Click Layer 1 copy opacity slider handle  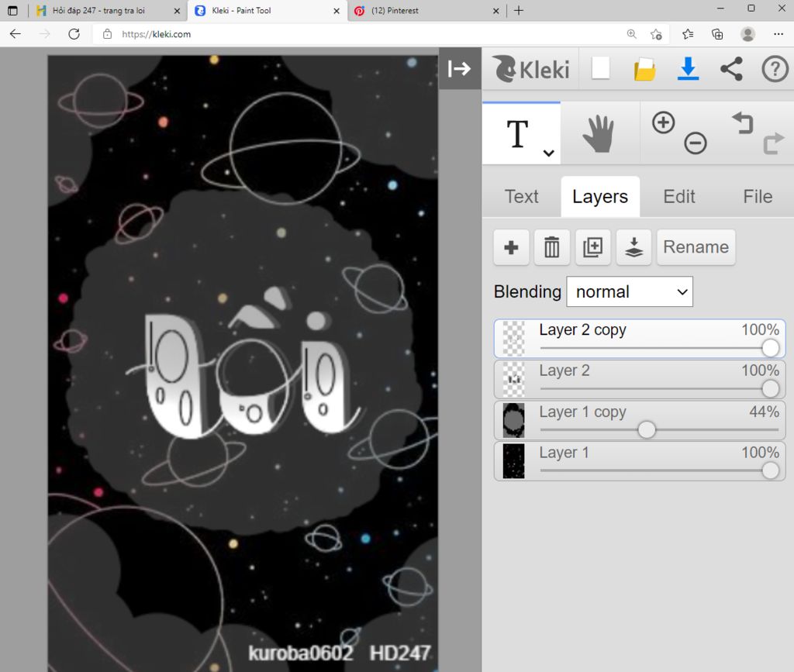point(647,429)
